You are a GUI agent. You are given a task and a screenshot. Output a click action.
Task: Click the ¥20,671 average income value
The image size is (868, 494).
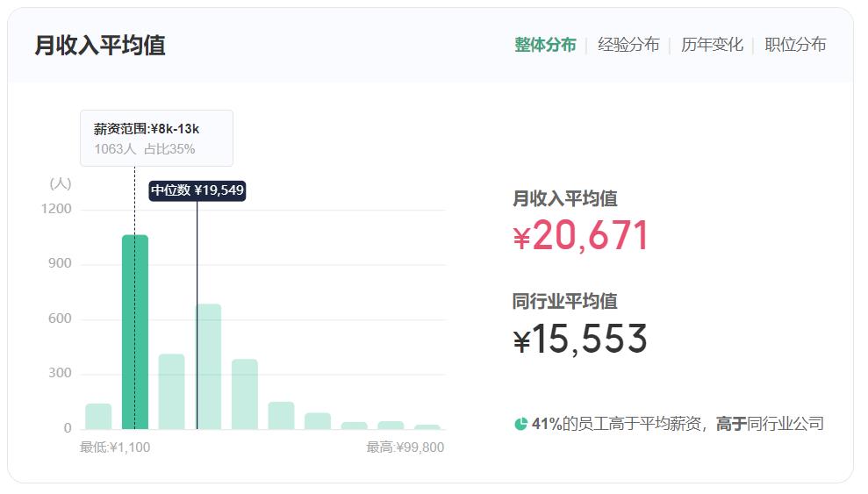(x=581, y=236)
